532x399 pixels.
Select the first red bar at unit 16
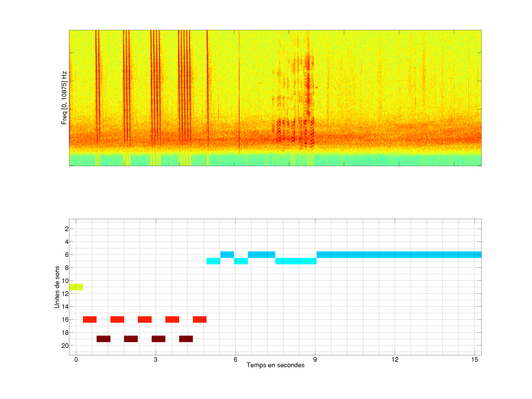click(90, 319)
